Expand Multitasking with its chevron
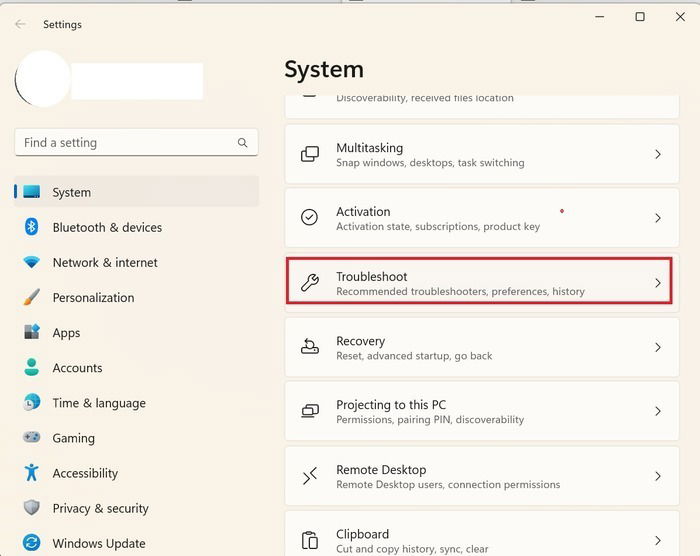Screen dimensions: 700x556 tap(658, 155)
